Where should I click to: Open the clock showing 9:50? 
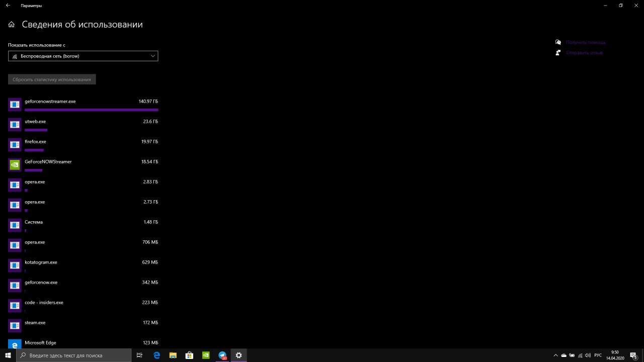tap(615, 355)
